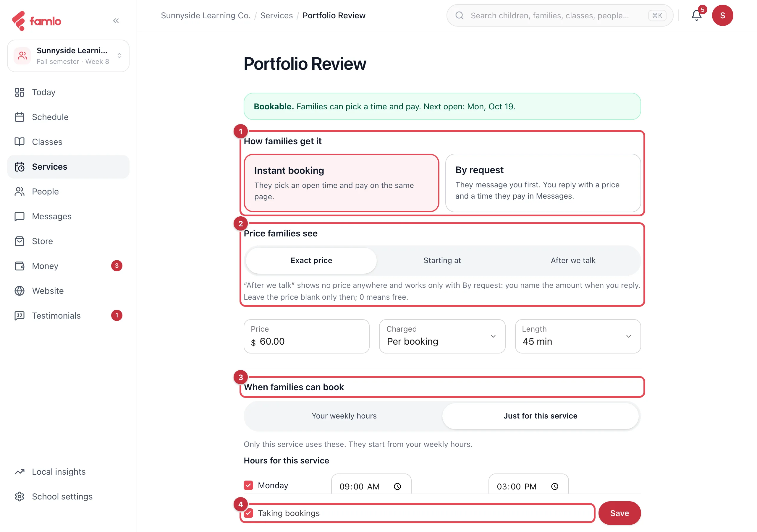The image size is (757, 532).
Task: Click the Website globe icon
Action: (20, 291)
